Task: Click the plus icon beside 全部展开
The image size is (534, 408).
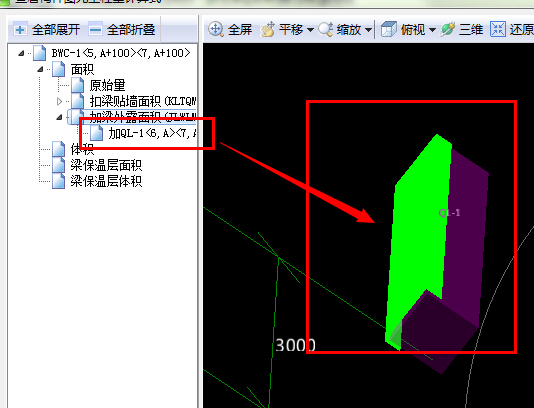Action: pyautogui.click(x=20, y=30)
